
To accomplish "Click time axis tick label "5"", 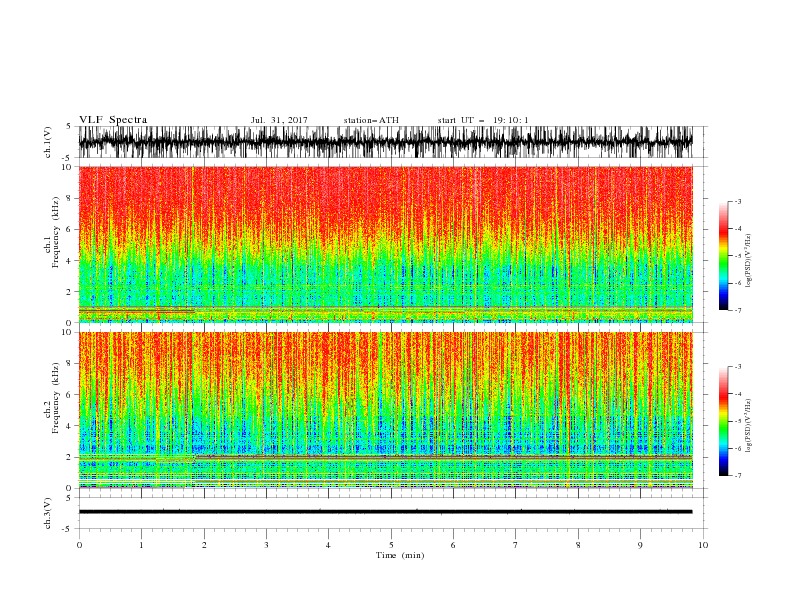I will pyautogui.click(x=391, y=545).
